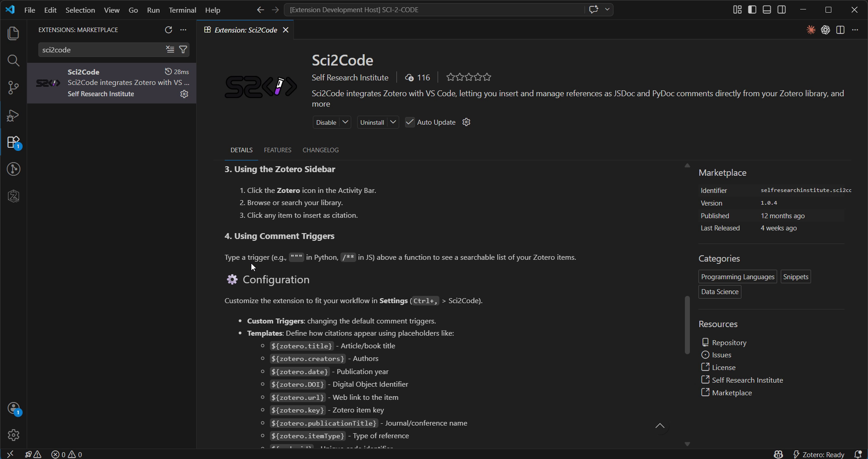Open the extensions filter funnel
Screen dimensions: 868x459
[183, 50]
